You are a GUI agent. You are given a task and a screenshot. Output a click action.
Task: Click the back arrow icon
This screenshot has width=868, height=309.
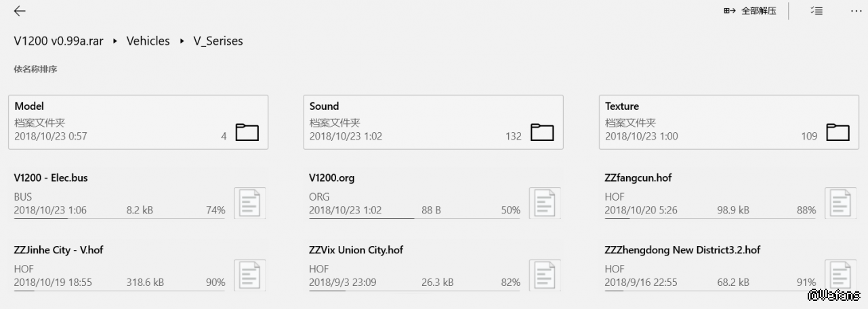tap(20, 12)
